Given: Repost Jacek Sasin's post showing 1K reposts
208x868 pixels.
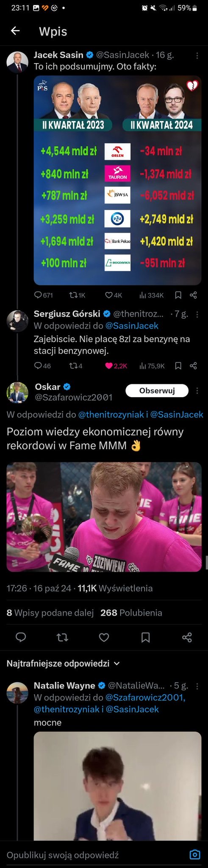Looking at the screenshot, I should tap(77, 295).
